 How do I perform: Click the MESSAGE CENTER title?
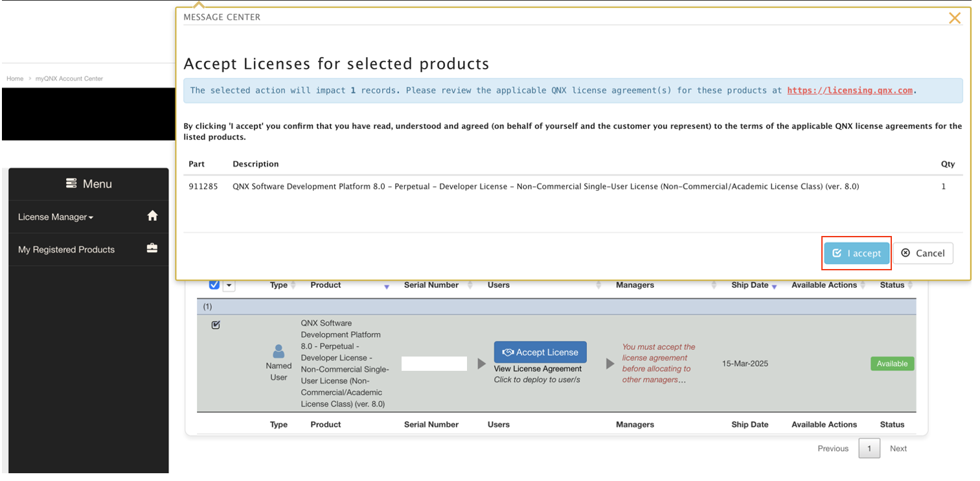(x=222, y=18)
